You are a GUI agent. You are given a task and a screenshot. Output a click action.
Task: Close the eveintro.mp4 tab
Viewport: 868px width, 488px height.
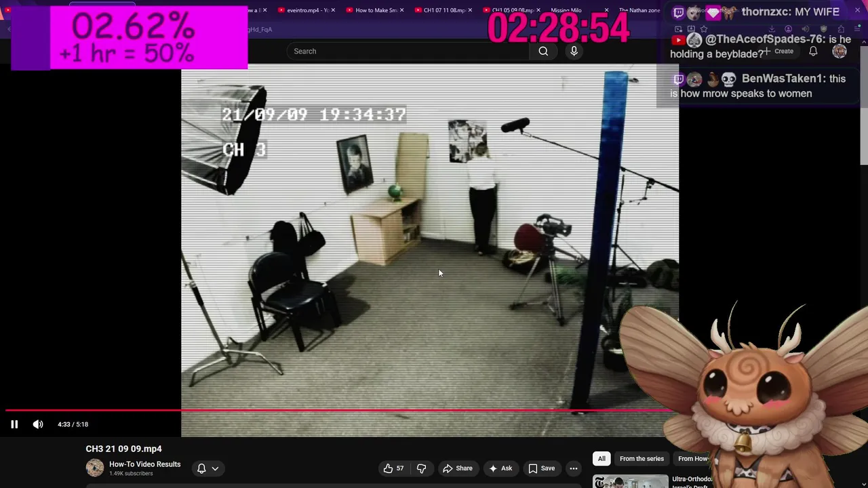pos(333,10)
